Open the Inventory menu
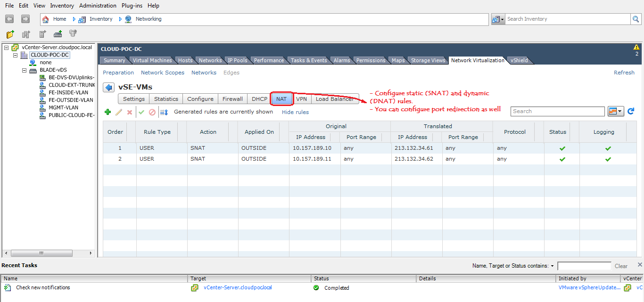644x302 pixels. tap(62, 5)
